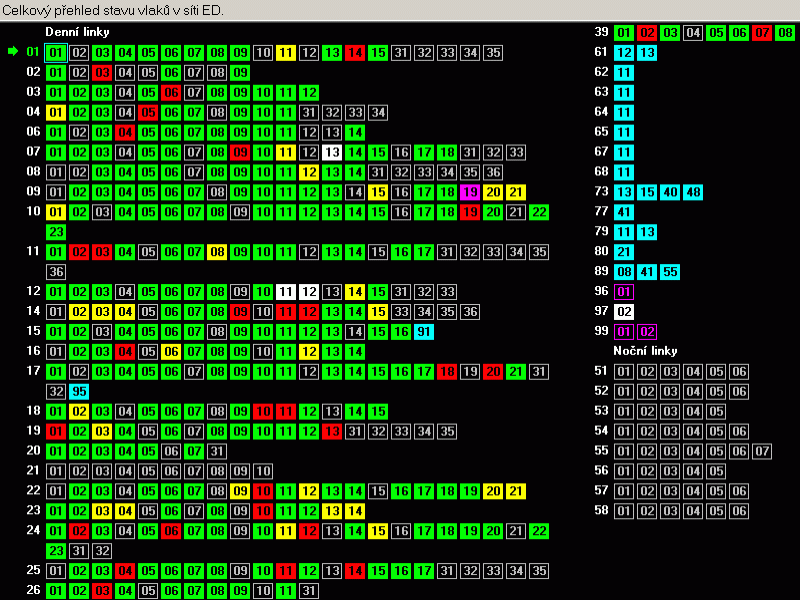Viewport: 800px width, 600px height.
Task: Open white train 02 on line 97
Action: (624, 311)
